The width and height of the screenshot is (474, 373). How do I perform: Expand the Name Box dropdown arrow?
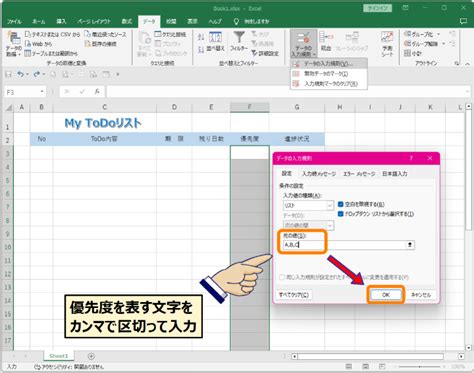tap(42, 91)
